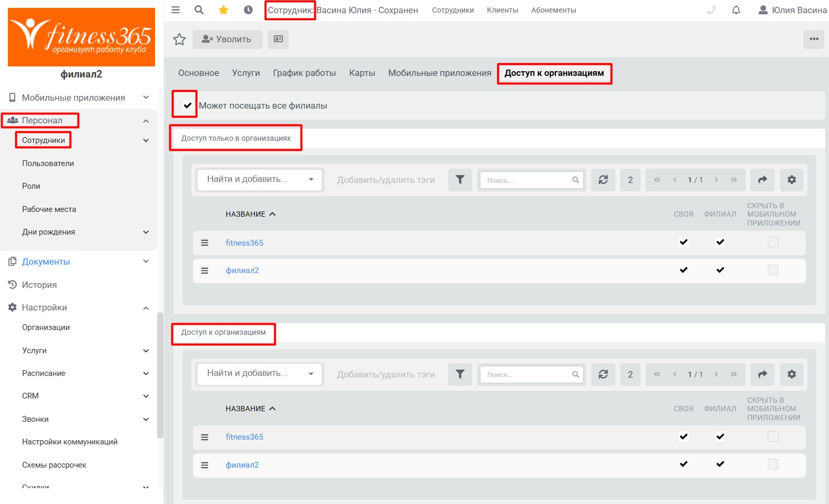Switch to the 'Основное' tab
This screenshot has width=829, height=504.
click(x=198, y=73)
